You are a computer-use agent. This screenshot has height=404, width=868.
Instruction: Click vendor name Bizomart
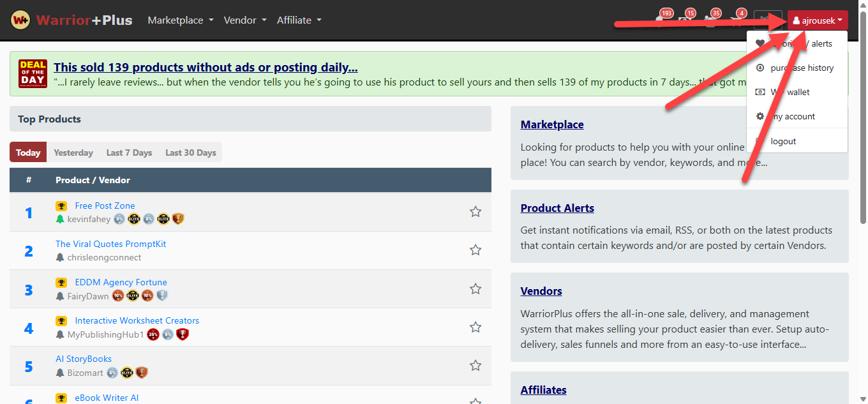[x=86, y=373]
